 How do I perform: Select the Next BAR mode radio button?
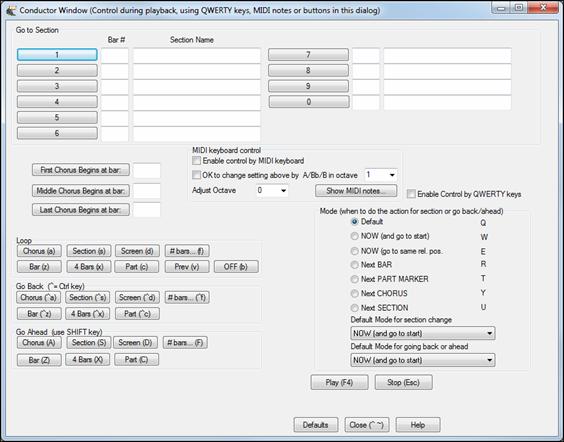pyautogui.click(x=355, y=265)
